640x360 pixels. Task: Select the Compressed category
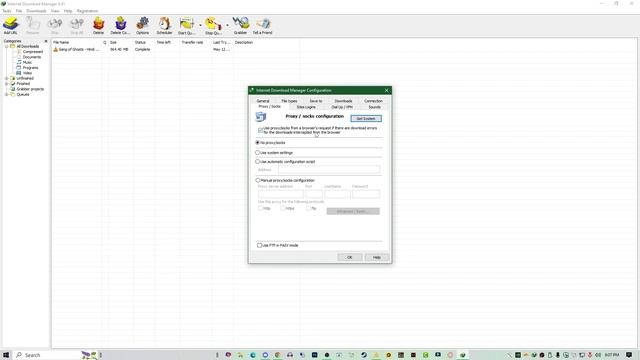tap(33, 52)
